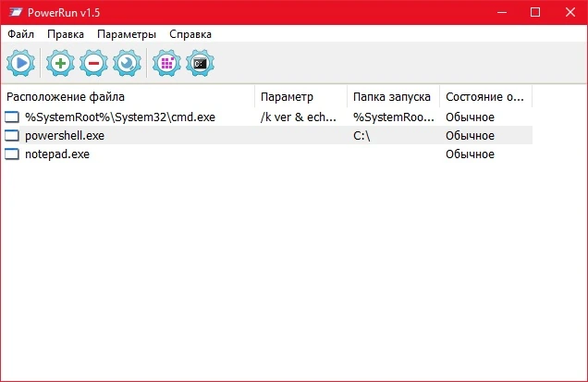Select %SystemRoot%\System32\cmd.exe entry

pyautogui.click(x=120, y=117)
